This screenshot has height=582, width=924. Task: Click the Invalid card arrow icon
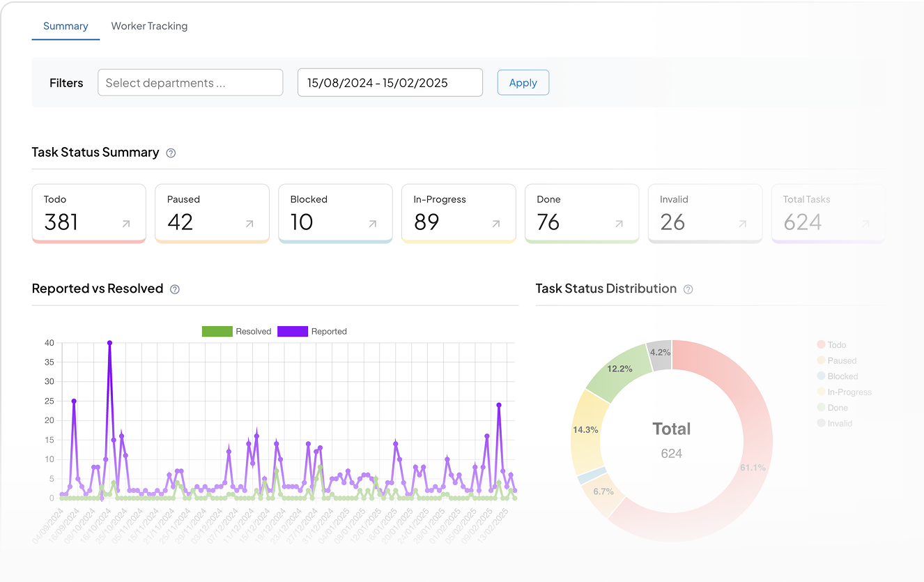[x=743, y=224]
